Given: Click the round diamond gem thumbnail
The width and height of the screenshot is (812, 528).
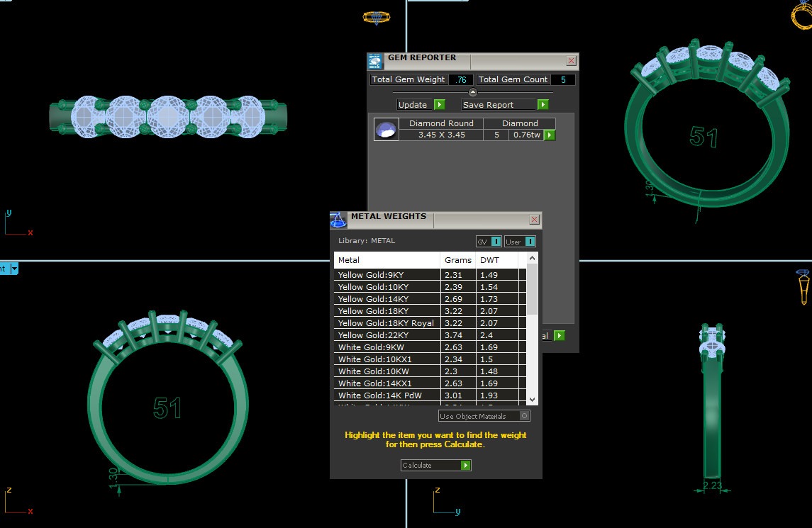Looking at the screenshot, I should coord(386,130).
